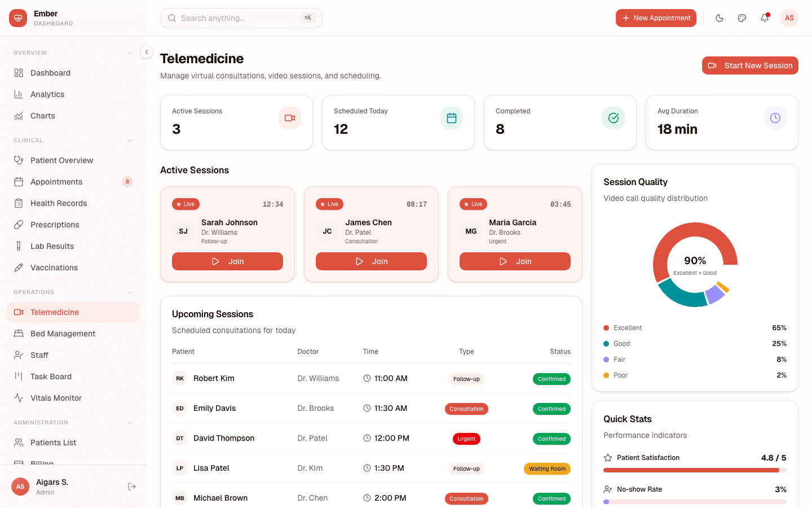Click the Appointments badge showing 8
Image resolution: width=812 pixels, height=508 pixels.
[x=127, y=182]
